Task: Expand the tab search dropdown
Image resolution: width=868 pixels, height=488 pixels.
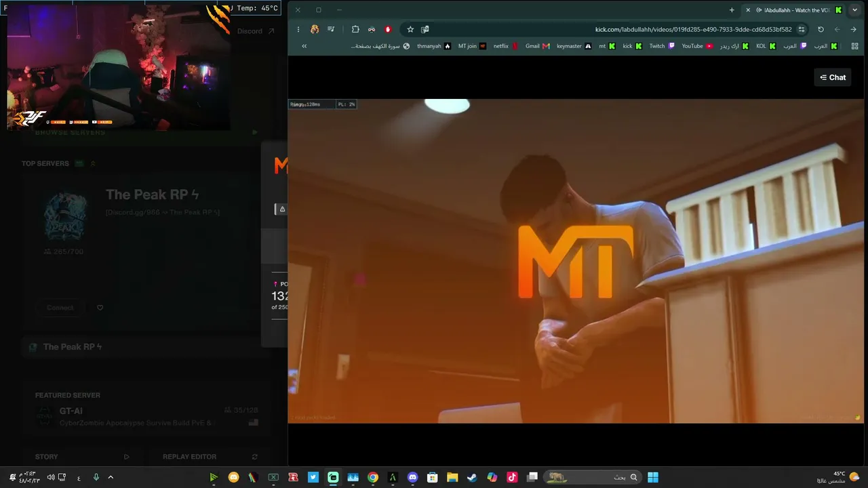Action: point(854,10)
